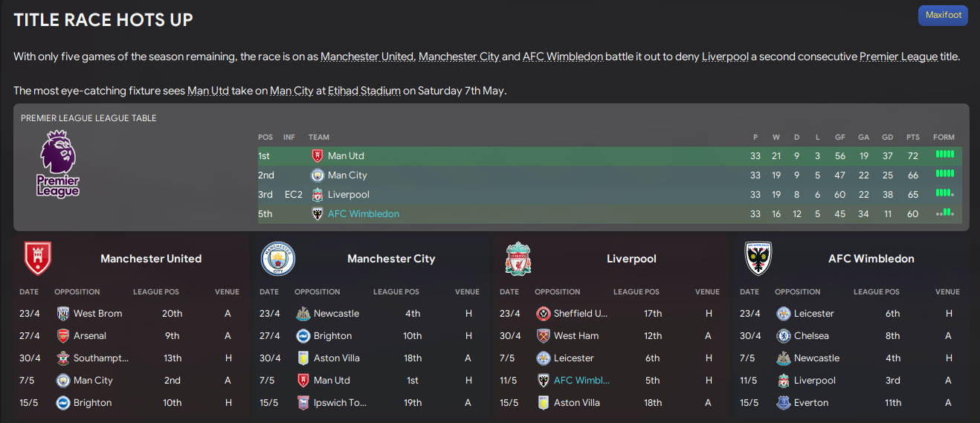Click the Ipswich badge in City fixtures
Viewport: 980px width, 423px height.
point(303,403)
